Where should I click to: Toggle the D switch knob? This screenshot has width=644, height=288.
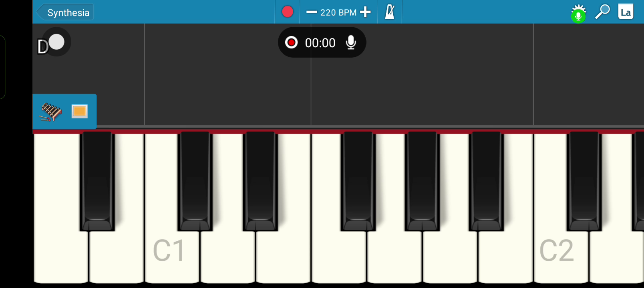[56, 42]
